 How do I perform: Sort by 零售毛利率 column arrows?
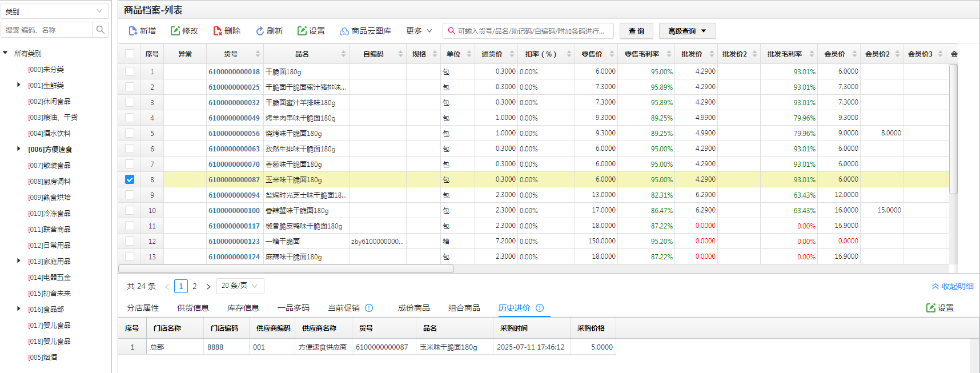pos(669,54)
